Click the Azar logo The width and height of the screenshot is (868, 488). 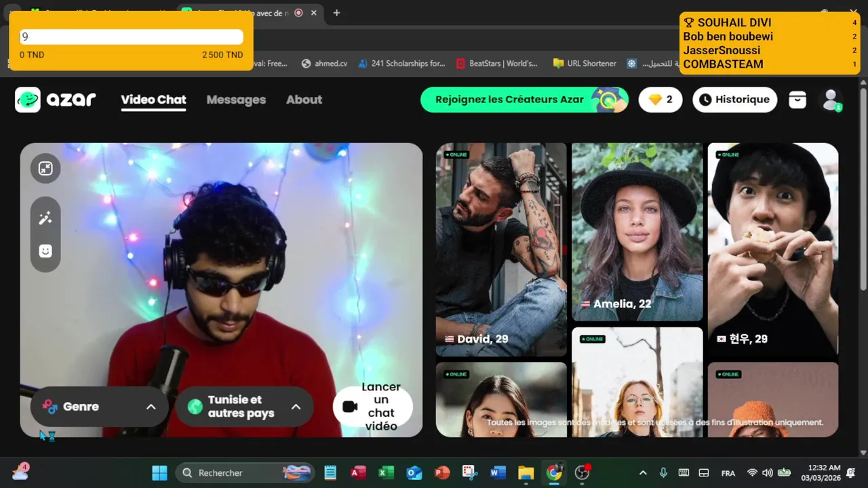click(x=56, y=100)
